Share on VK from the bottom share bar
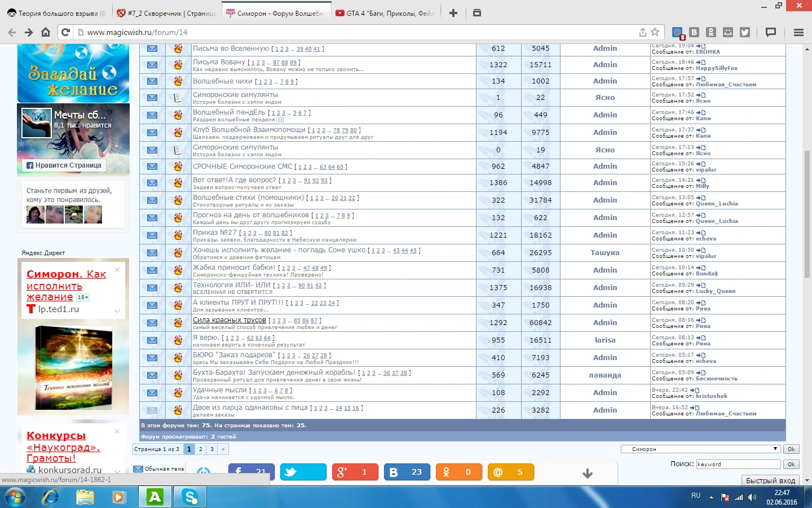Image resolution: width=812 pixels, height=508 pixels. tap(407, 472)
